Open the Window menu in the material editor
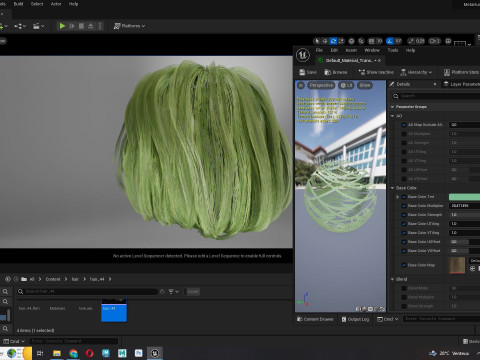The height and width of the screenshot is (360, 480). (x=372, y=50)
